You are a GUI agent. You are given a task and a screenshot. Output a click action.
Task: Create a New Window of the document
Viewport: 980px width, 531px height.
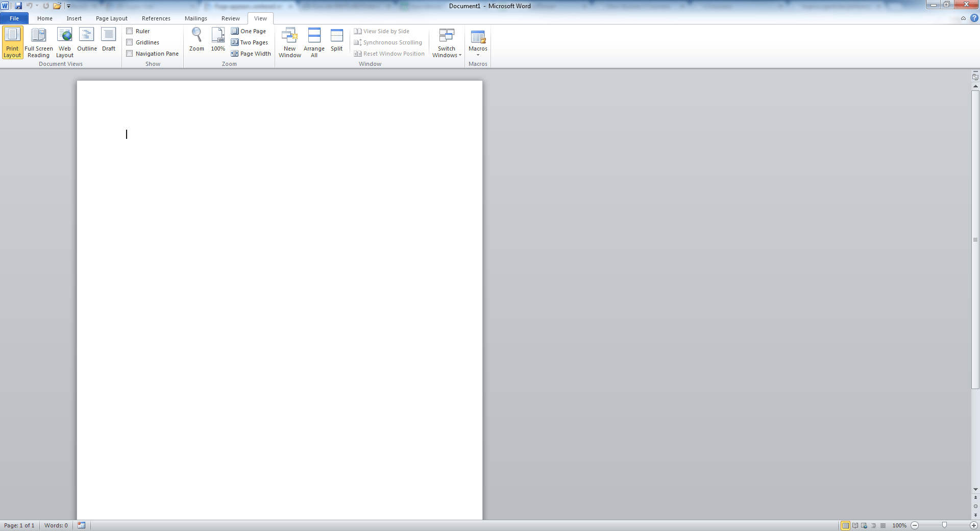(289, 42)
